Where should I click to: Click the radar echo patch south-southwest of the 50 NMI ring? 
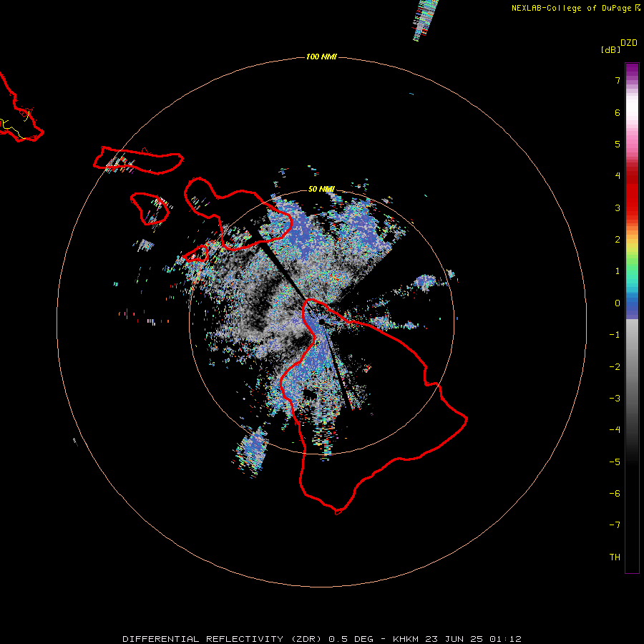251,452
